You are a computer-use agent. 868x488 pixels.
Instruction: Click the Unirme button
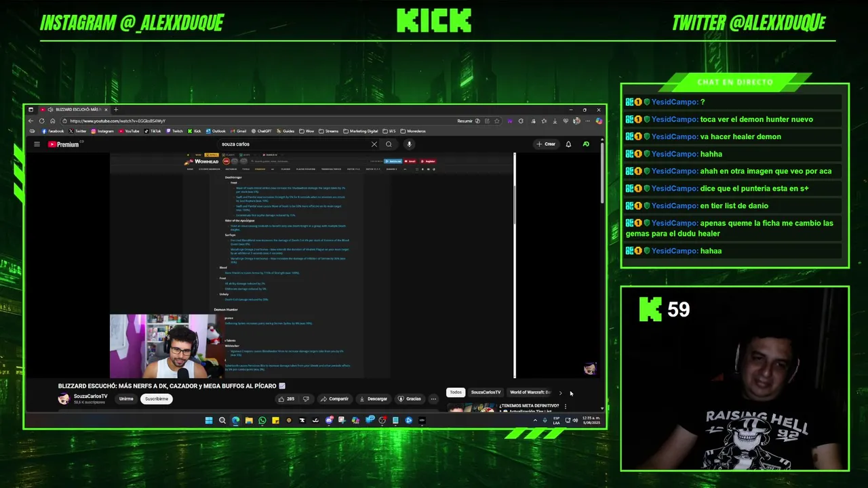[x=126, y=399]
